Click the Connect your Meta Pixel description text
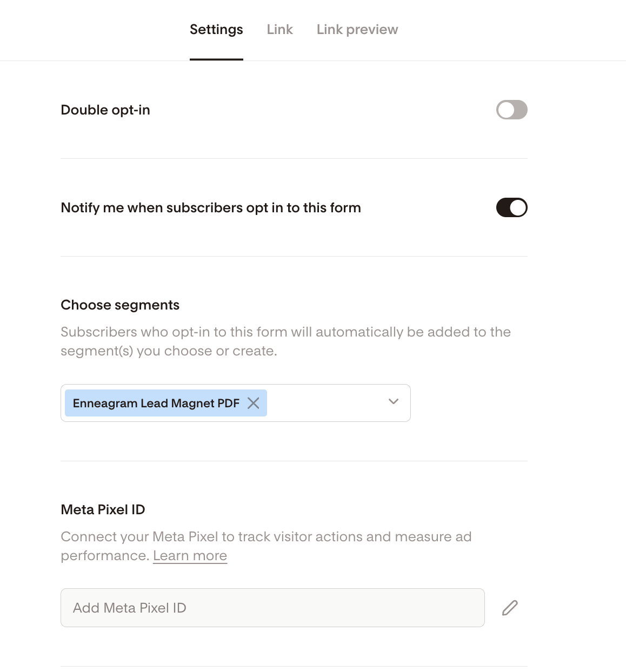The height and width of the screenshot is (672, 626). click(266, 537)
